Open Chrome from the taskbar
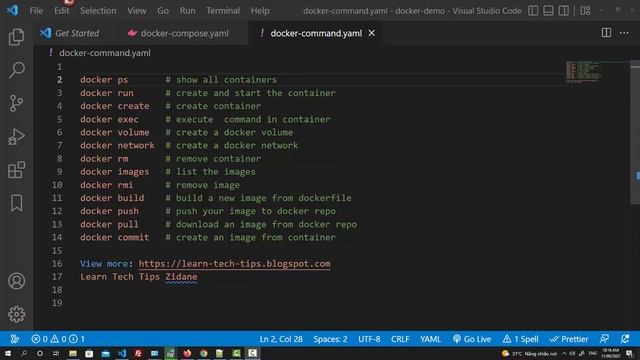This screenshot has height=360, width=640. pos(203,353)
